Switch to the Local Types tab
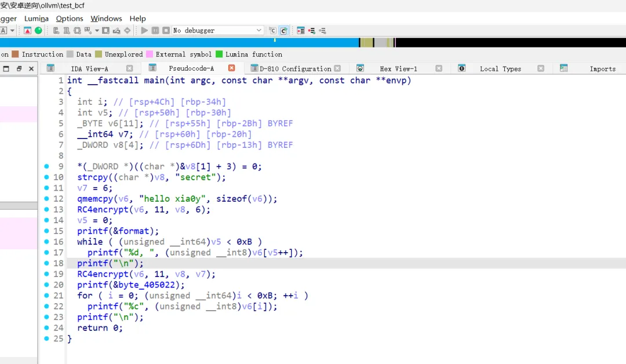 (x=501, y=68)
